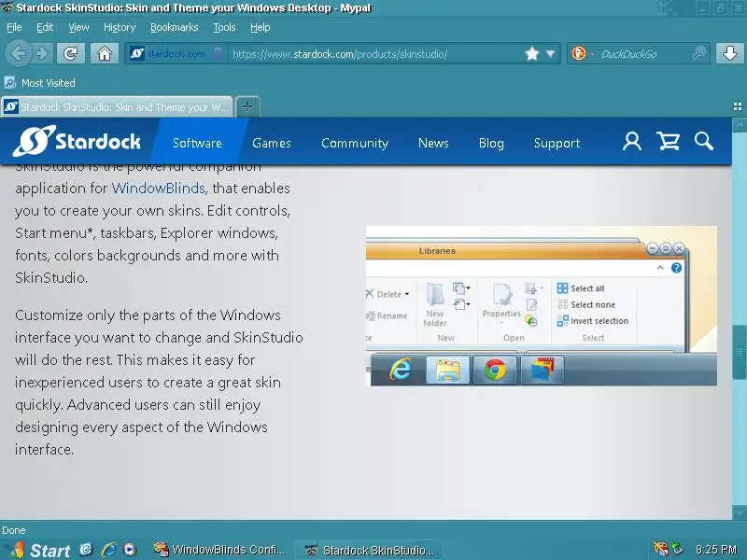This screenshot has width=747, height=560.
Task: Open the File menu
Action: click(14, 27)
